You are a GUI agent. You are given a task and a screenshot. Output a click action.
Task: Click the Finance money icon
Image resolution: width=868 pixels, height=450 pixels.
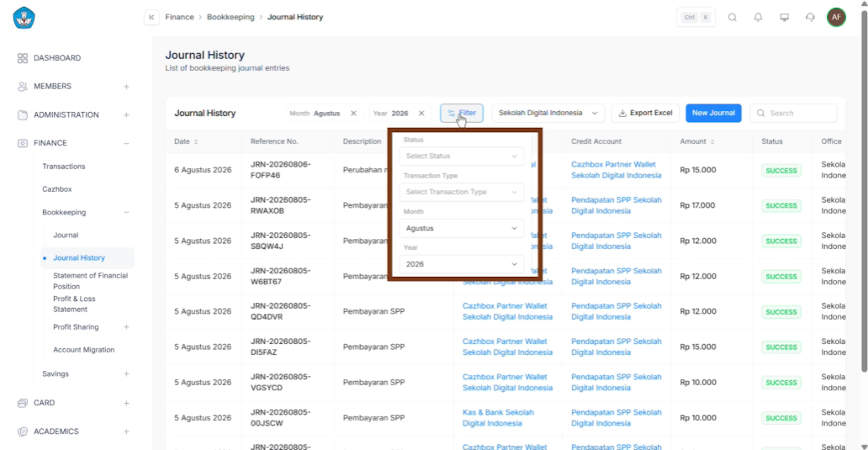pyautogui.click(x=23, y=143)
